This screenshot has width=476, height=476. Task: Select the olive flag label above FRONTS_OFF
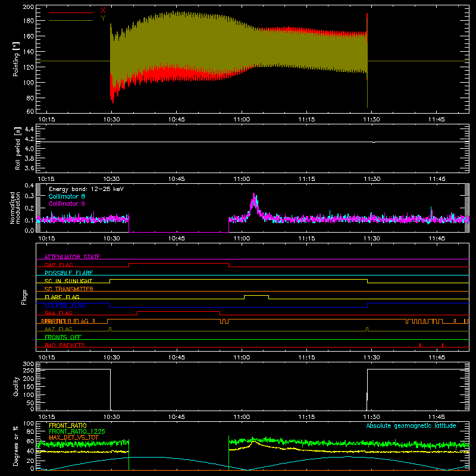[58, 329]
